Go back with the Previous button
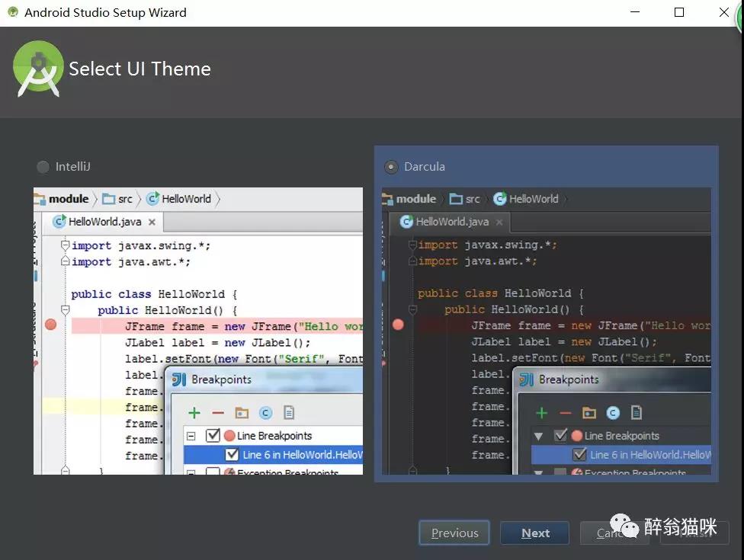 (454, 533)
